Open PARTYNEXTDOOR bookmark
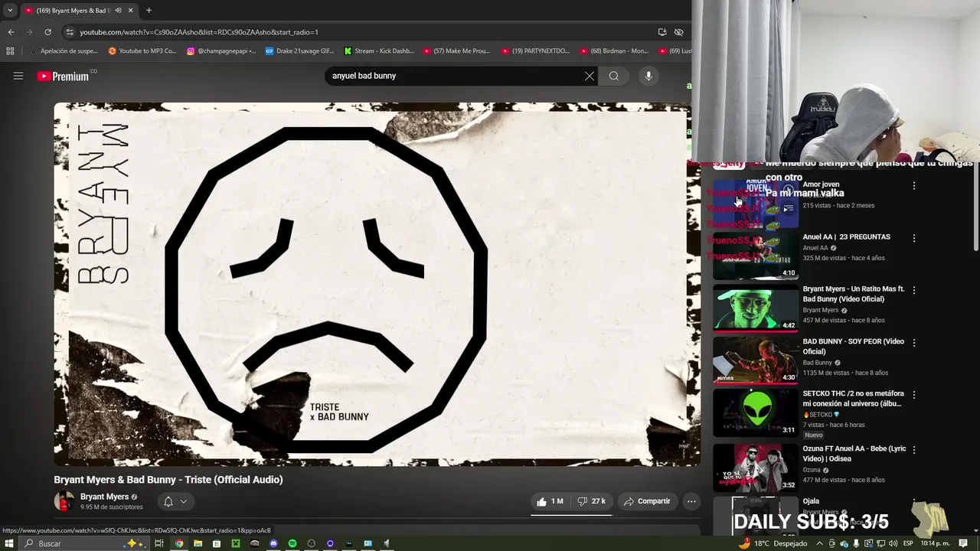This screenshot has width=980, height=551. [537, 51]
